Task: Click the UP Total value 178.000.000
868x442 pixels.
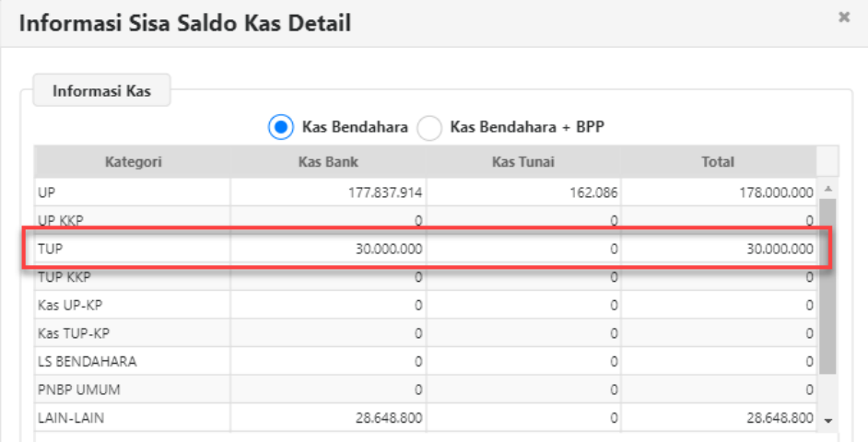Action: tap(774, 192)
